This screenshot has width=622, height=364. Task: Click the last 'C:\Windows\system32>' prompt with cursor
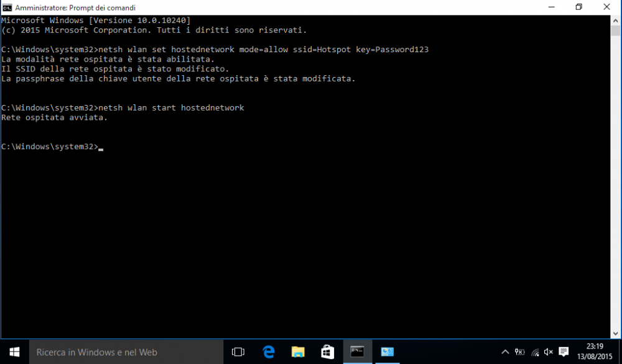click(52, 147)
